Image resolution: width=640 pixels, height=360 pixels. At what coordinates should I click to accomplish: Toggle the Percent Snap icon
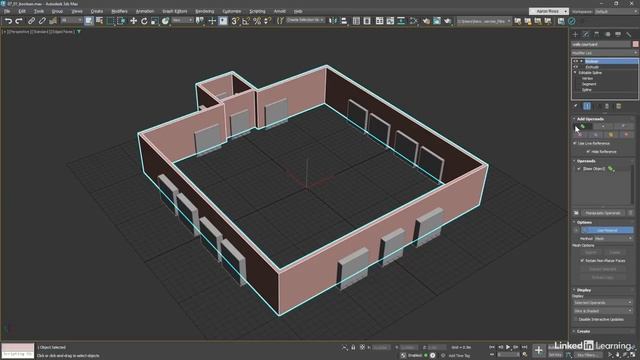[257, 21]
